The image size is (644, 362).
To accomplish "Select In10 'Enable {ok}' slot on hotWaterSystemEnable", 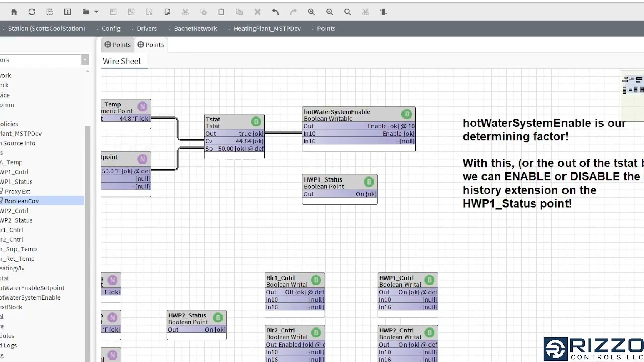I will (x=359, y=134).
